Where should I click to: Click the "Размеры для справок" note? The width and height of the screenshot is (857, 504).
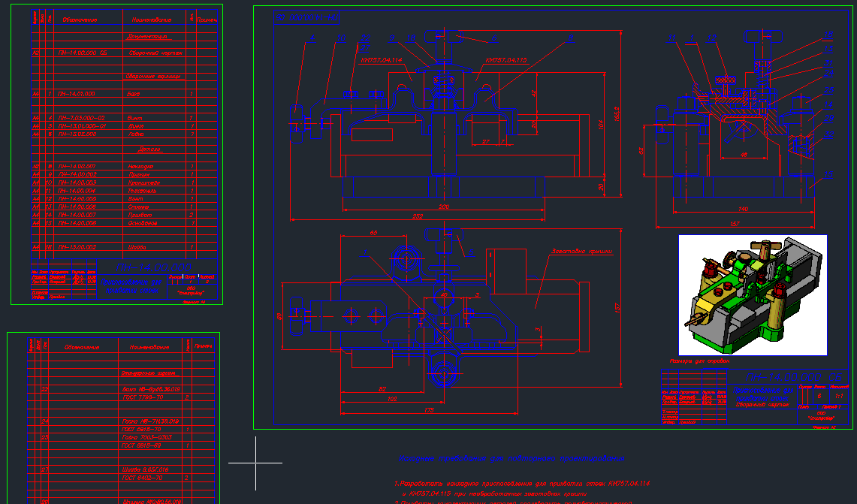[699, 361]
